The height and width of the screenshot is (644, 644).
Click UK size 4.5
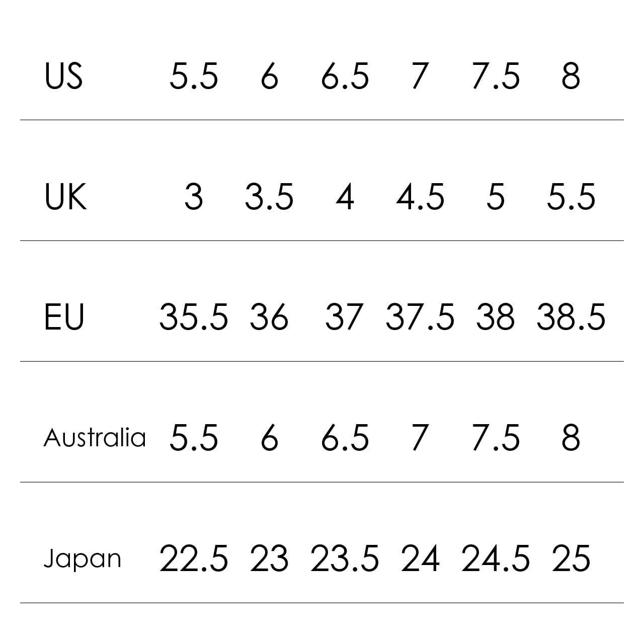pyautogui.click(x=420, y=197)
